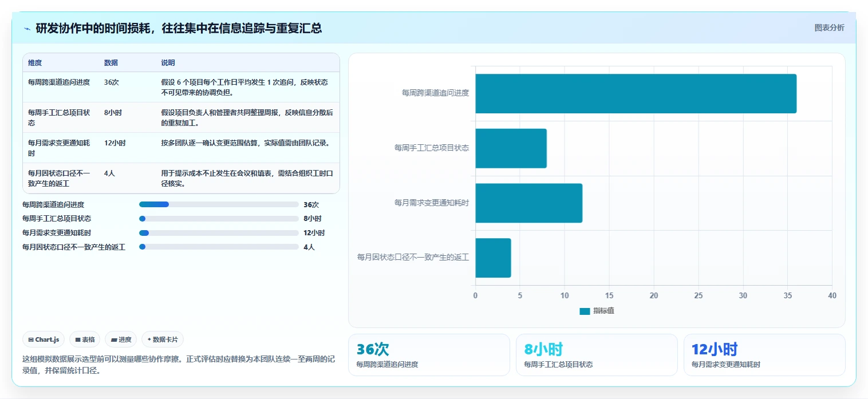Screen dimensions: 868x399
Task: Click the 每月需求变更通知耗时 chart bar
Action: pyautogui.click(x=528, y=203)
